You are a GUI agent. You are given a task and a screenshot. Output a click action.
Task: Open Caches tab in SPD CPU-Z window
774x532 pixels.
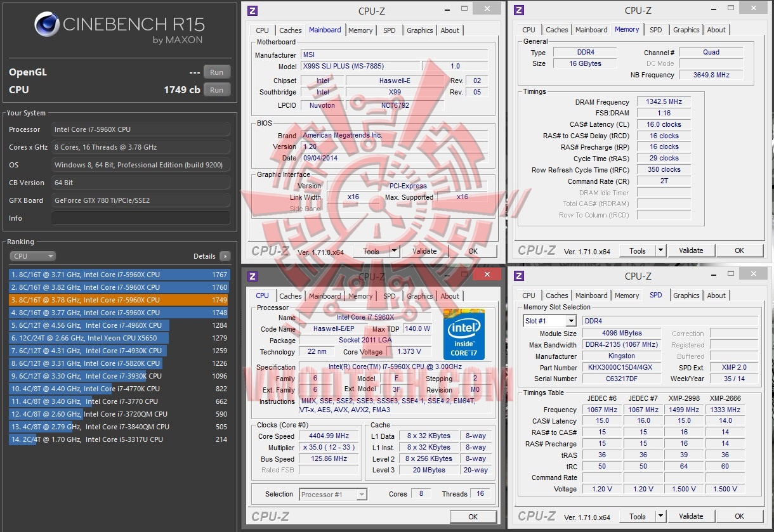(x=557, y=295)
